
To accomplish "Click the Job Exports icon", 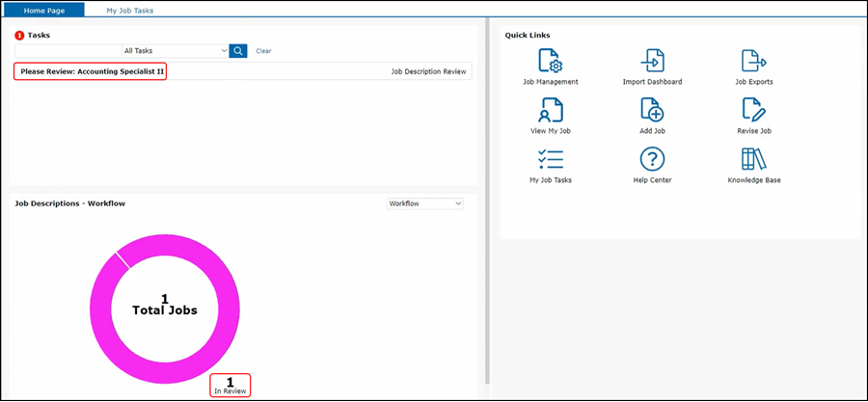I will click(x=753, y=61).
